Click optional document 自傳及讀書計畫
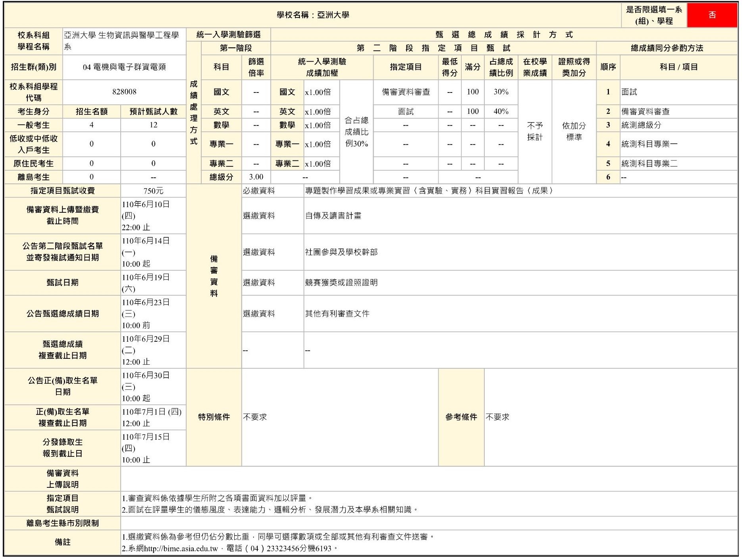Image resolution: width=742 pixels, height=560 pixels. (x=333, y=216)
